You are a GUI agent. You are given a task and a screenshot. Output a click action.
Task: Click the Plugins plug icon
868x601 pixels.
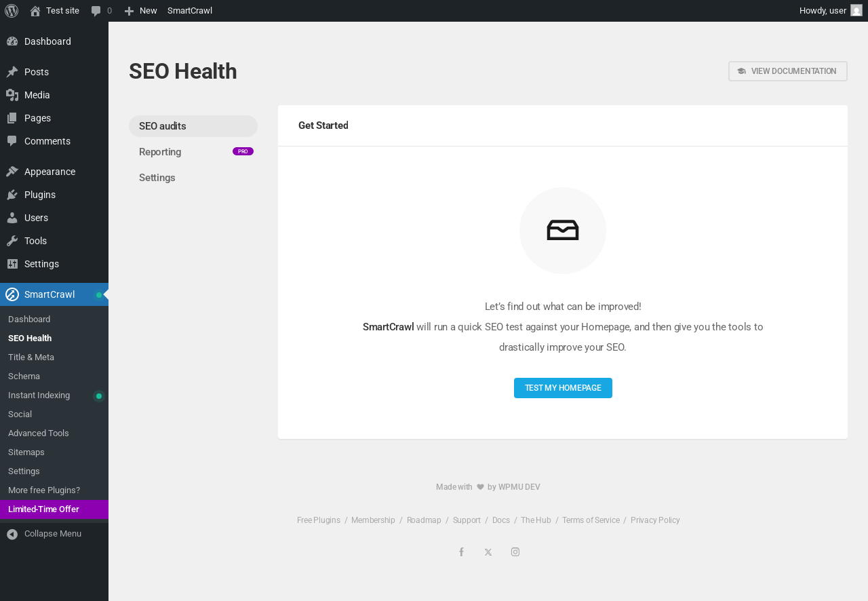[12, 195]
